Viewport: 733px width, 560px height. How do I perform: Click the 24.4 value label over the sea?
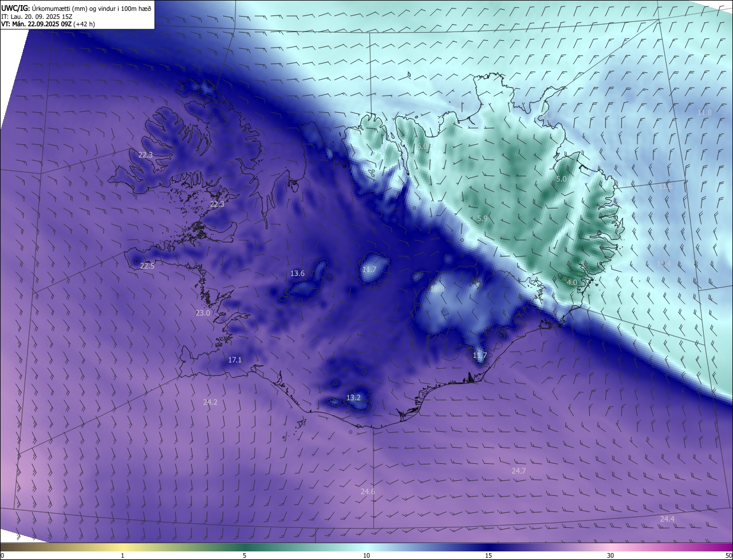667,519
